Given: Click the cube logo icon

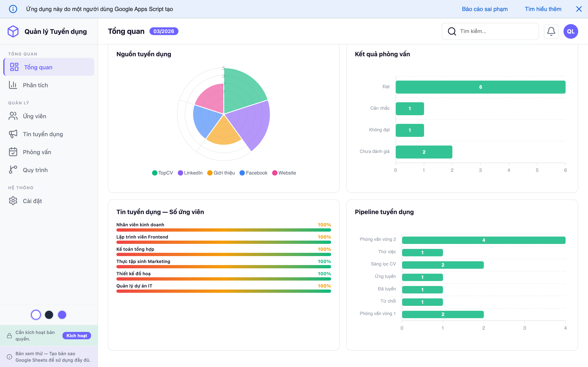Looking at the screenshot, I should click(x=13, y=31).
